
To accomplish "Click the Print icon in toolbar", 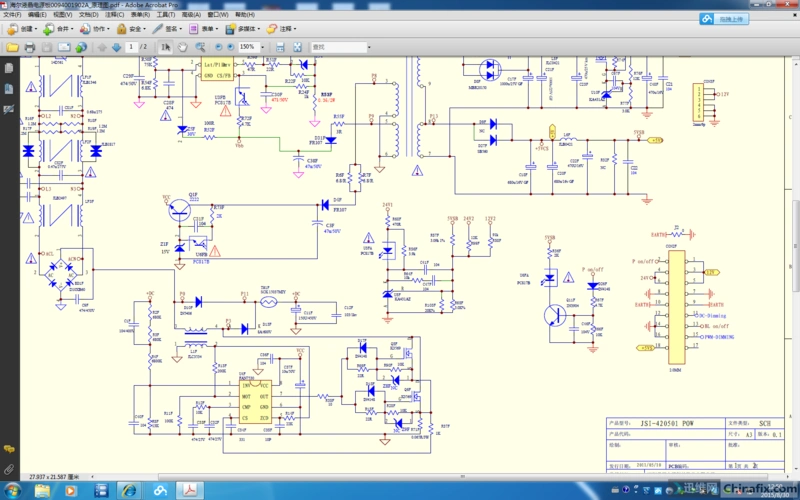I will tap(30, 47).
